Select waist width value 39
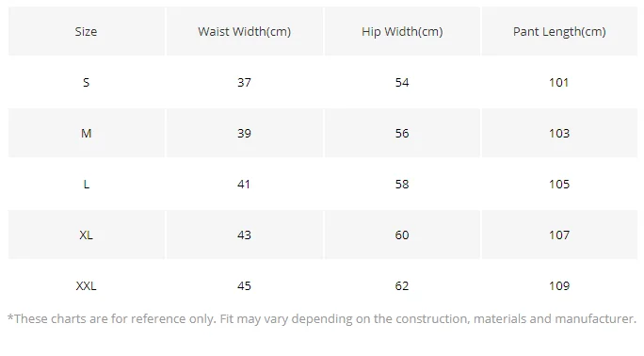Viewport: 644px width, 356px height. pos(245,133)
